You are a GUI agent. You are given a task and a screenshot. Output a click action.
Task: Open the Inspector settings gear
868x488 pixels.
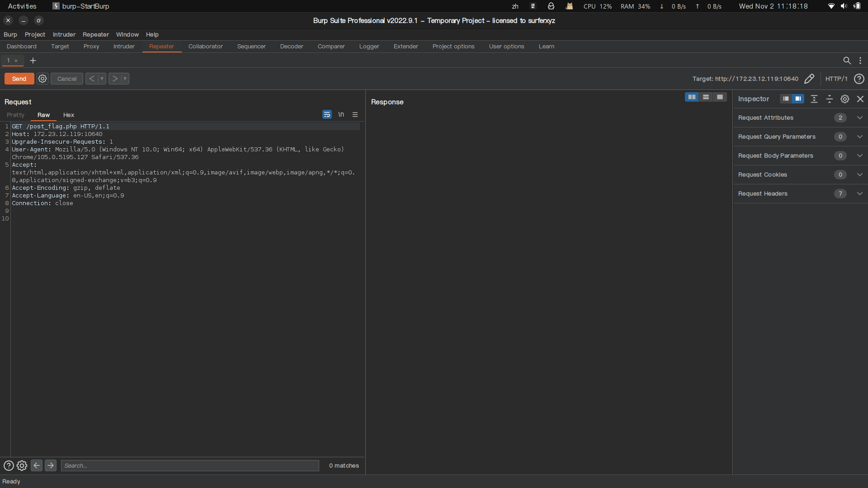tap(844, 99)
